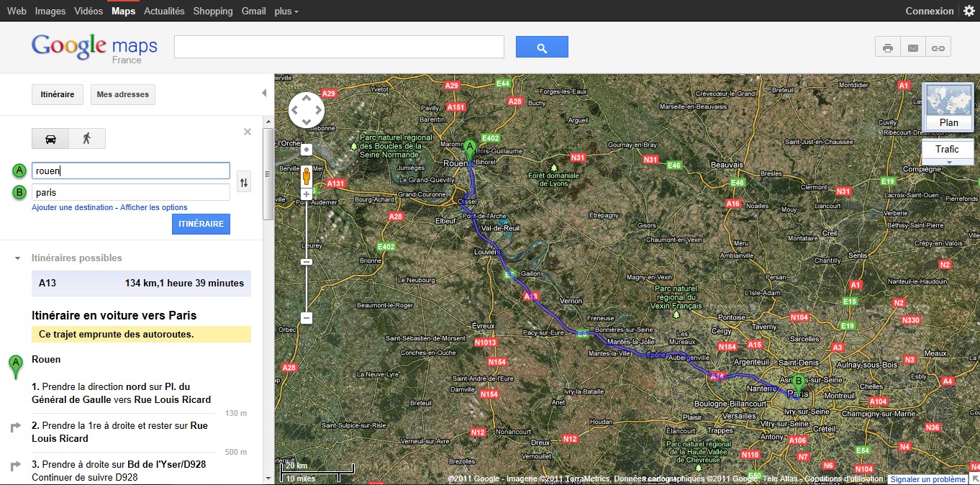The width and height of the screenshot is (980, 485).
Task: Click the Beauvais label on the map
Action: pos(726,165)
